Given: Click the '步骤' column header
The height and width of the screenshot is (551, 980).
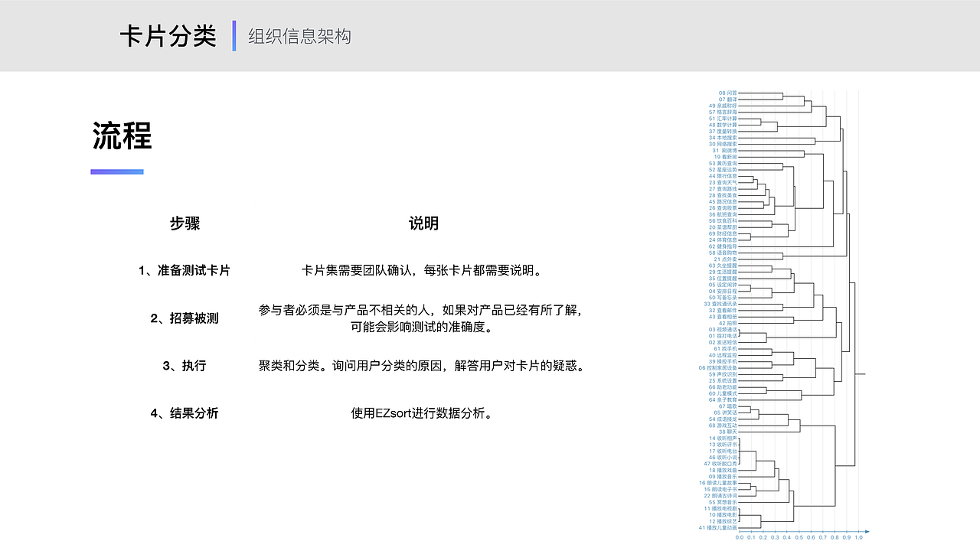Looking at the screenshot, I should (x=185, y=223).
